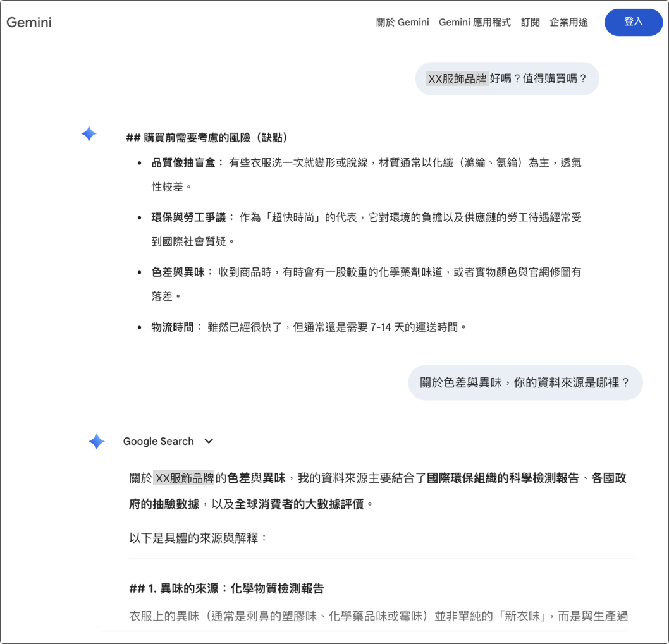Click the Gemini sparkle icon beside first response
This screenshot has height=644, width=669.
coord(89,134)
